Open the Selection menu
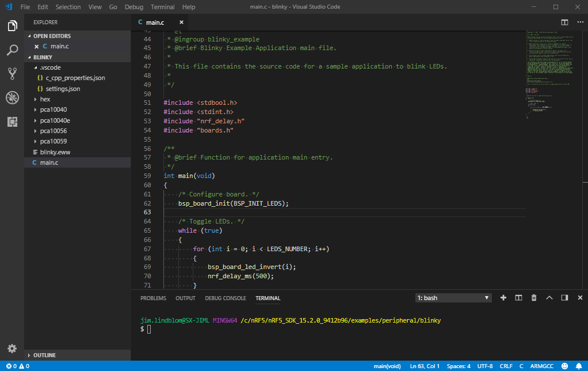 pos(68,7)
